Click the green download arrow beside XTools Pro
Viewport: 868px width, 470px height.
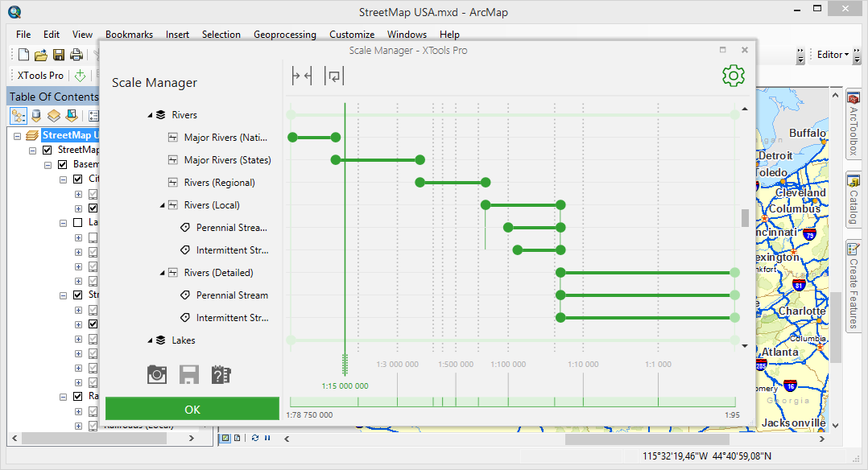click(x=81, y=76)
